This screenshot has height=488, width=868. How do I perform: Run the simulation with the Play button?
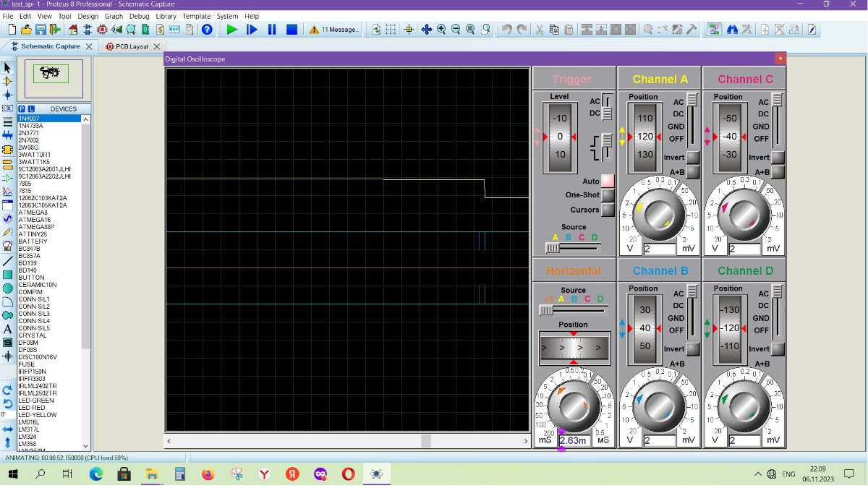point(232,30)
